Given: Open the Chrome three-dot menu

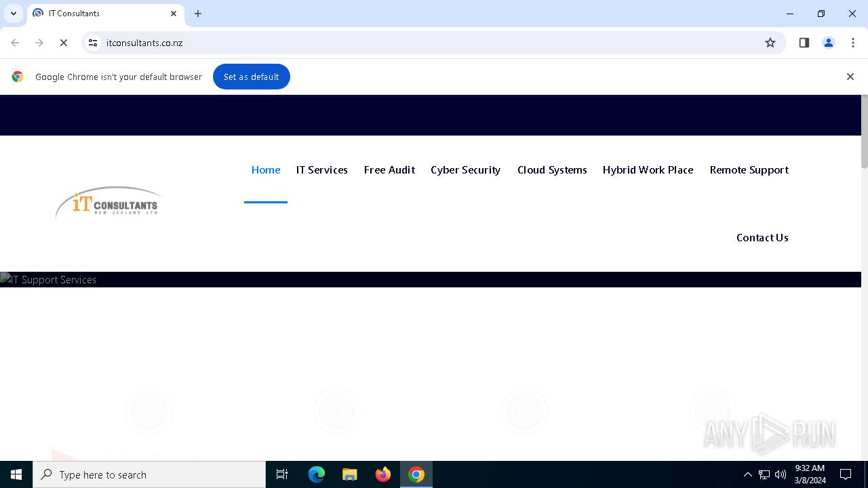Looking at the screenshot, I should coord(853,43).
